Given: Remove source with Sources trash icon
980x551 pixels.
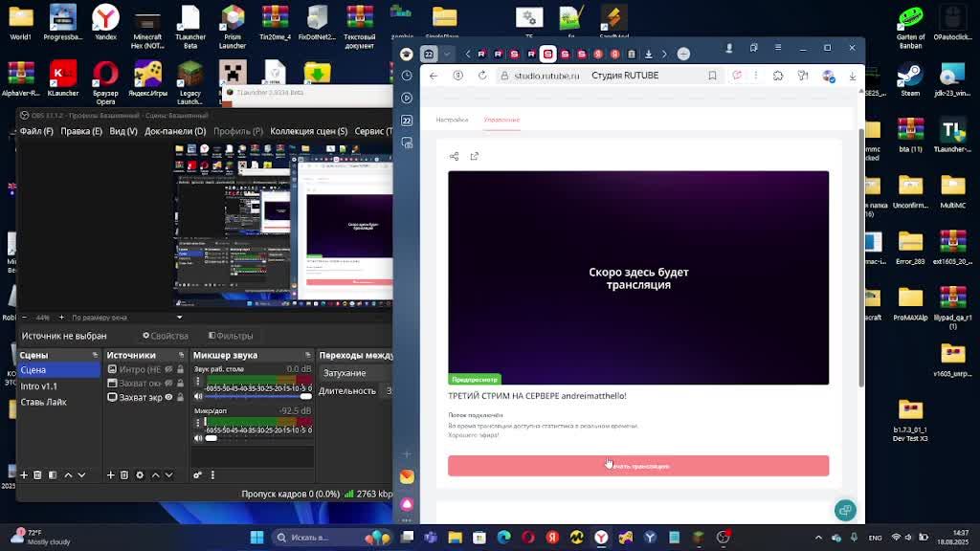Looking at the screenshot, I should pyautogui.click(x=124, y=475).
